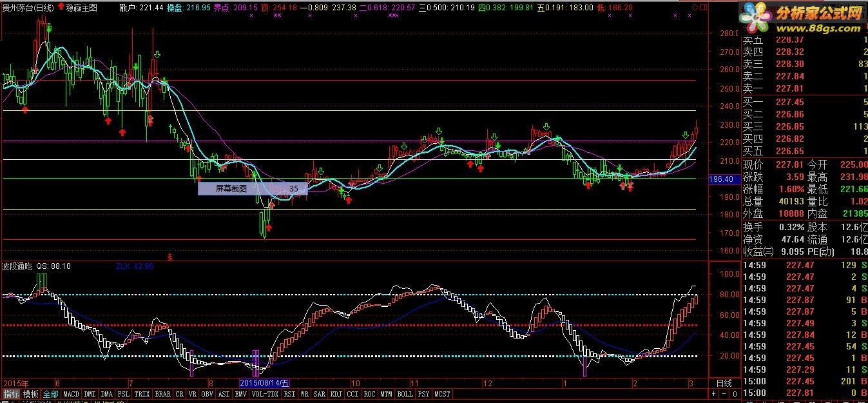
Task: Pick the CR indicator tab
Action: 180,393
